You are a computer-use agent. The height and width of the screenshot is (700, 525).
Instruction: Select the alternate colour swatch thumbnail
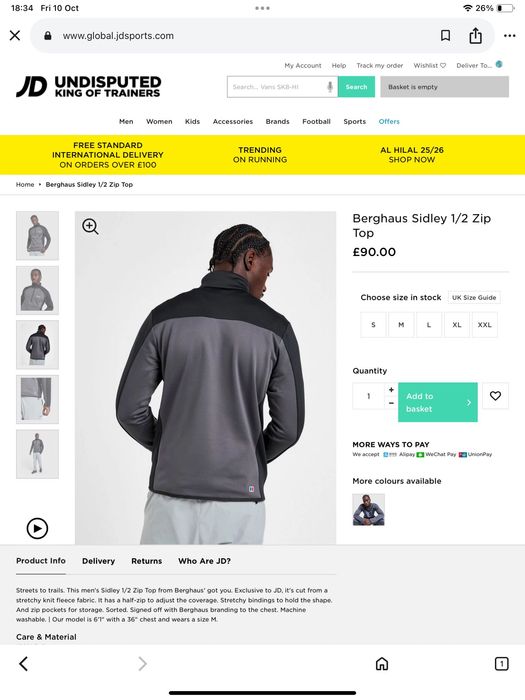point(368,509)
